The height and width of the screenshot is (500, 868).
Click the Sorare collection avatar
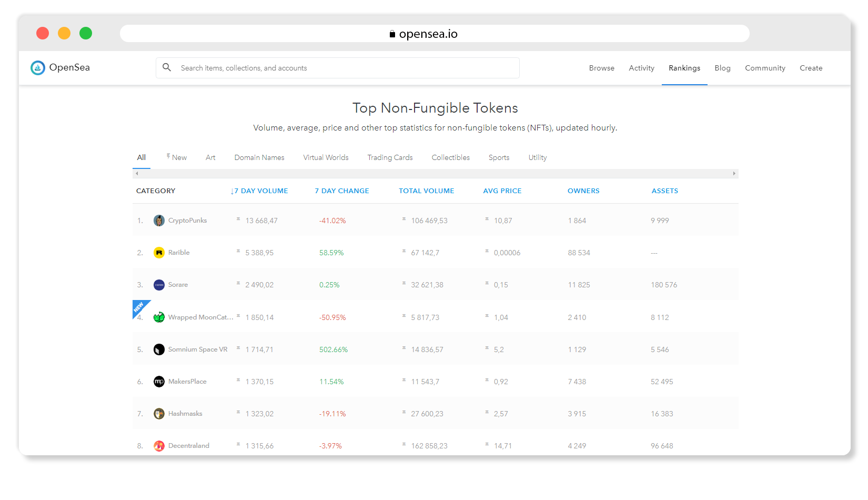pos(159,285)
